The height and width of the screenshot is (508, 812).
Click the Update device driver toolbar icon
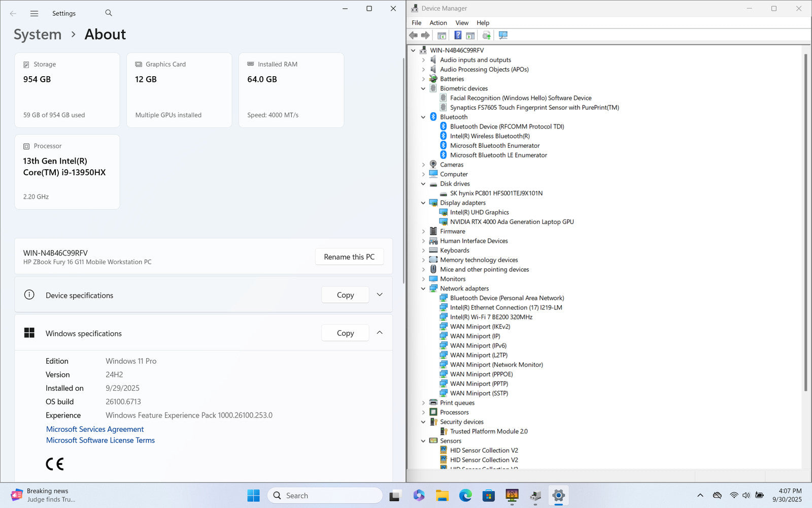point(486,35)
